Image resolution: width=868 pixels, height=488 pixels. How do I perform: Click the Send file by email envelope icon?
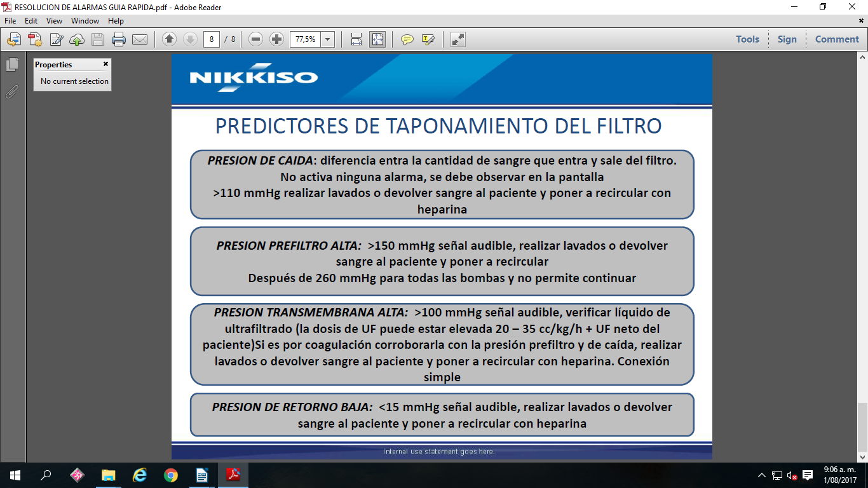[140, 39]
